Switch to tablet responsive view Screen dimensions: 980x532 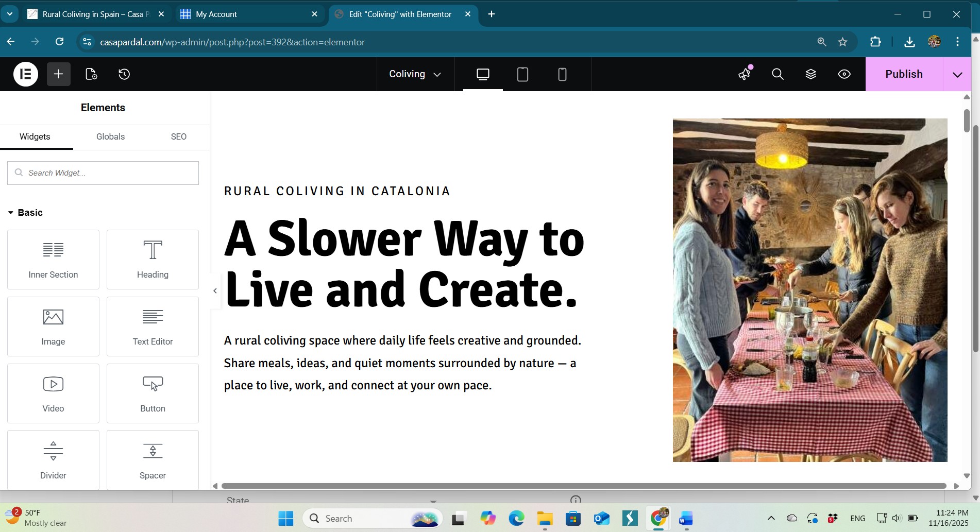(x=522, y=74)
